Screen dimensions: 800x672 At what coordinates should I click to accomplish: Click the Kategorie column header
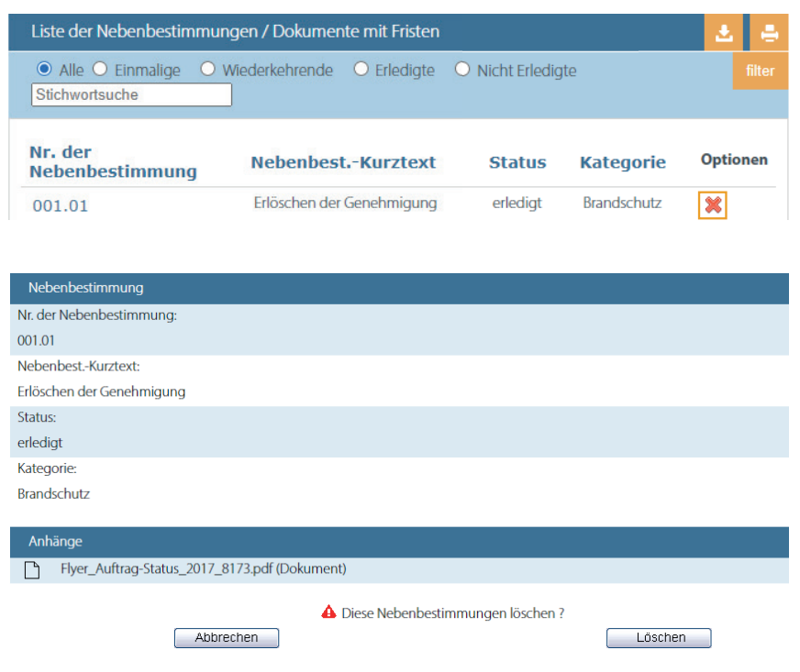pyautogui.click(x=623, y=162)
